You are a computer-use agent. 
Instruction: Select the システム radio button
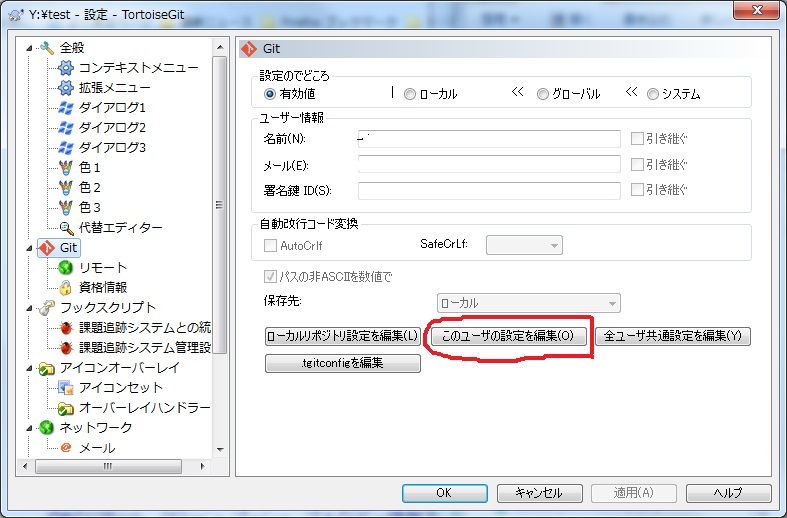click(652, 94)
